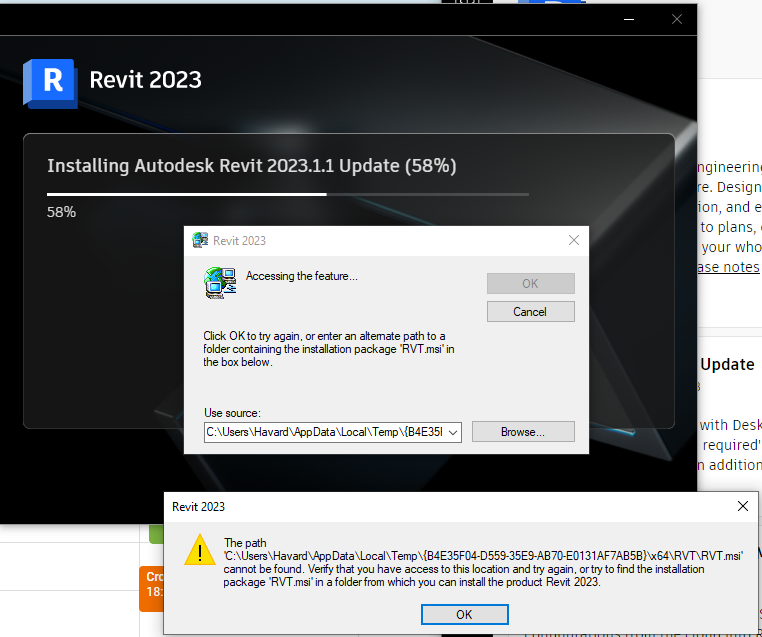Click the network computers icon beside Accessing the feature

[x=220, y=282]
